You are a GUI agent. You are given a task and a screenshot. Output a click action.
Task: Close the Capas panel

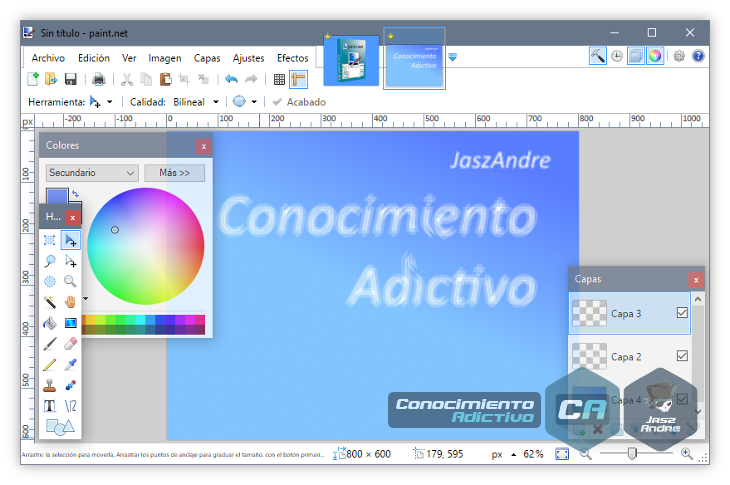pos(696,280)
